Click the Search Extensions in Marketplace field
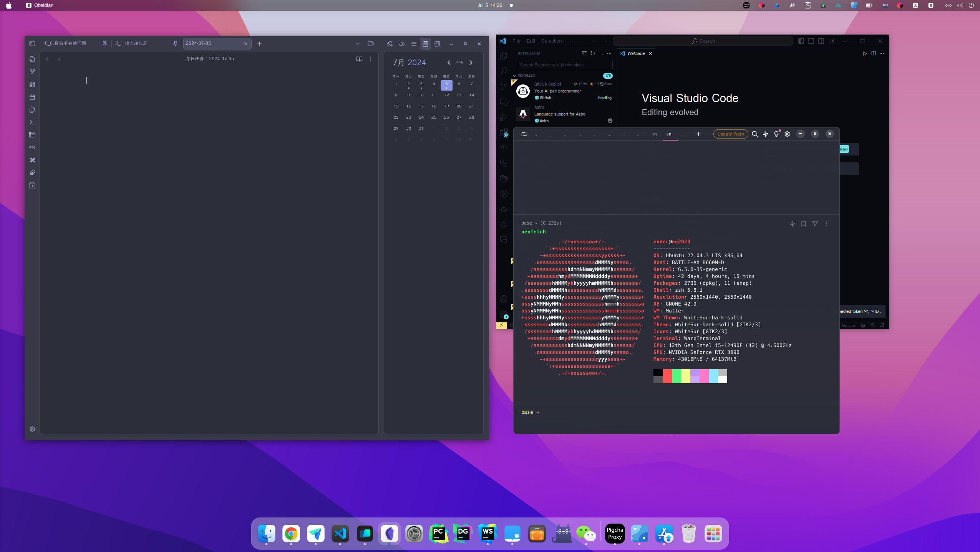This screenshot has height=552, width=980. [x=565, y=64]
